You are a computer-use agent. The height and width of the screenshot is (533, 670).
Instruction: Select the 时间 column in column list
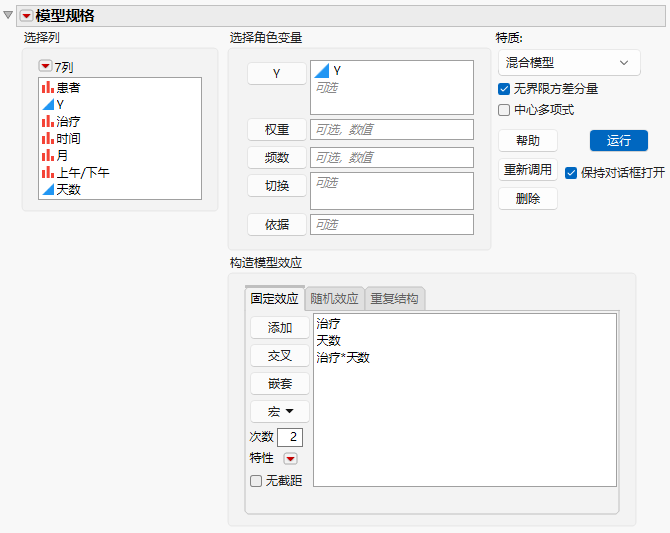(68, 139)
